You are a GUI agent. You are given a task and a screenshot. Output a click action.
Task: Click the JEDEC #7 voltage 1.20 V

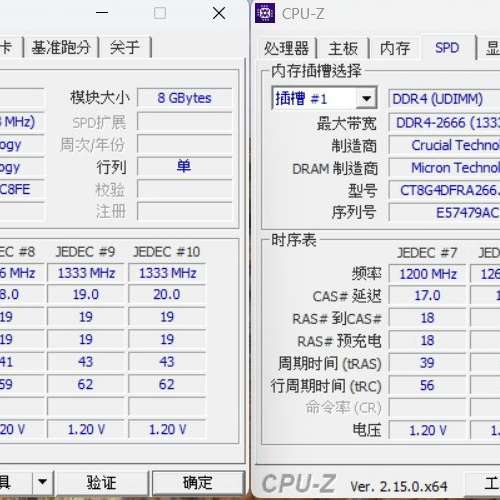click(428, 430)
